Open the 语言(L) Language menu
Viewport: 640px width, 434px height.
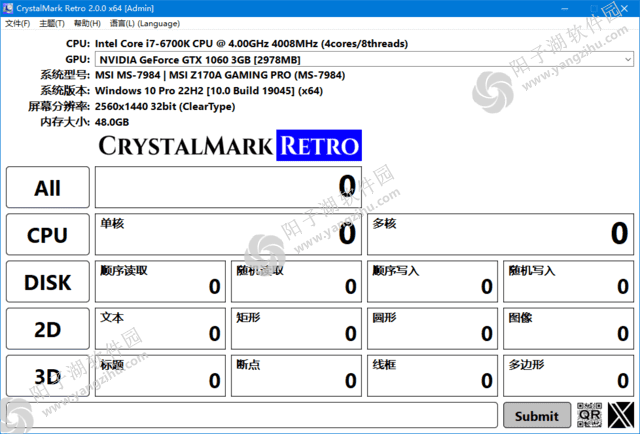(x=144, y=24)
